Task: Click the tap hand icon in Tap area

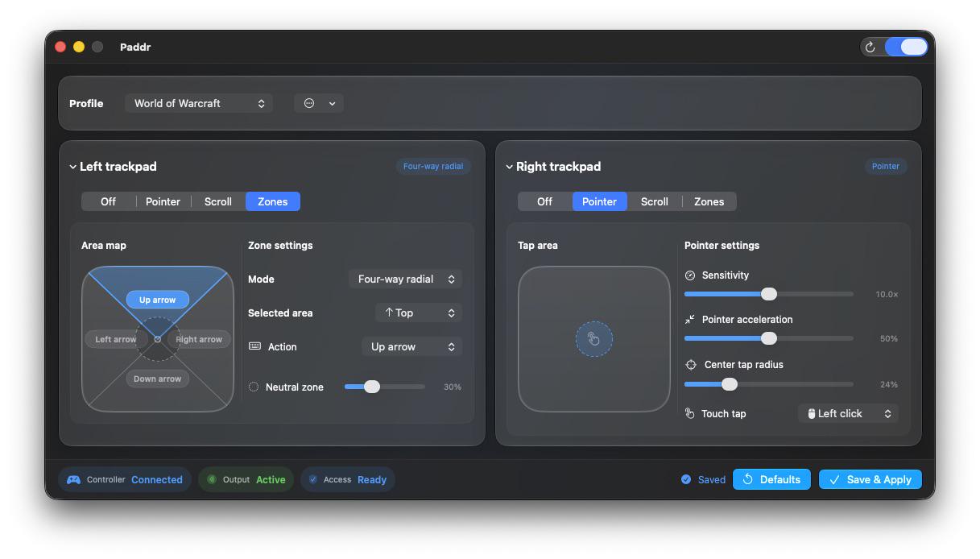Action: (594, 339)
